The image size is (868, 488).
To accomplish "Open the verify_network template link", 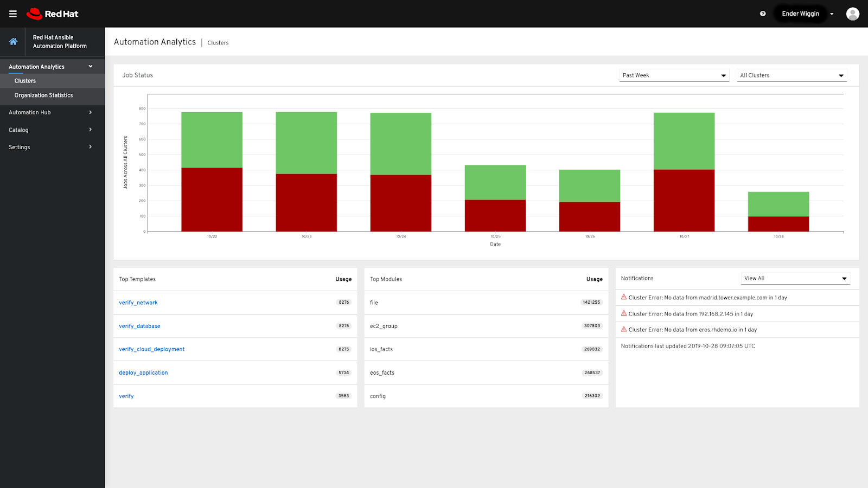I will pyautogui.click(x=138, y=303).
